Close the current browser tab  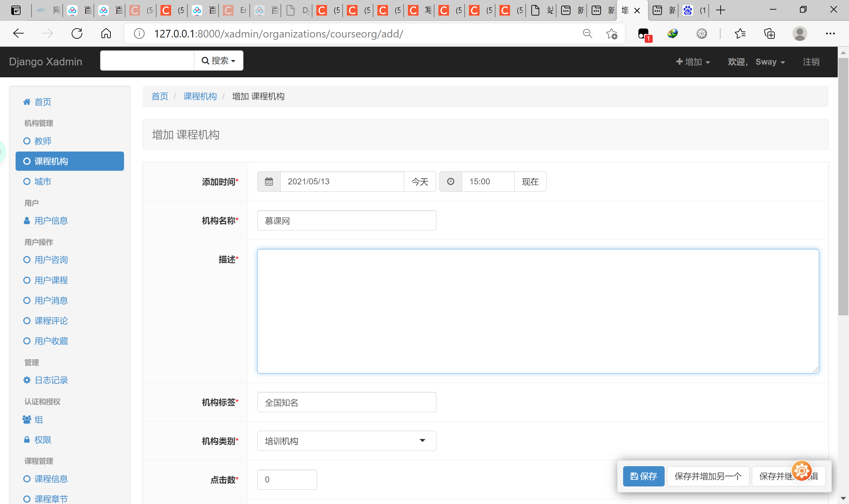pos(637,11)
